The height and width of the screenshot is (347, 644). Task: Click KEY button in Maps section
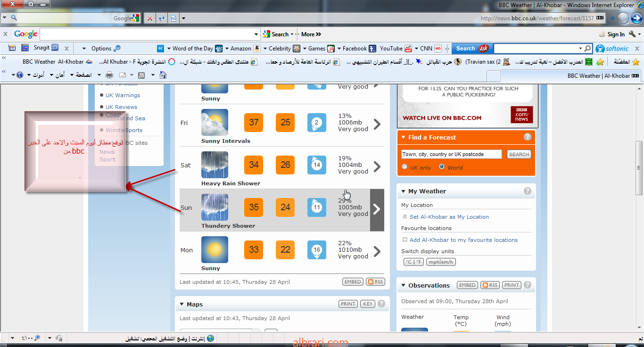368,304
